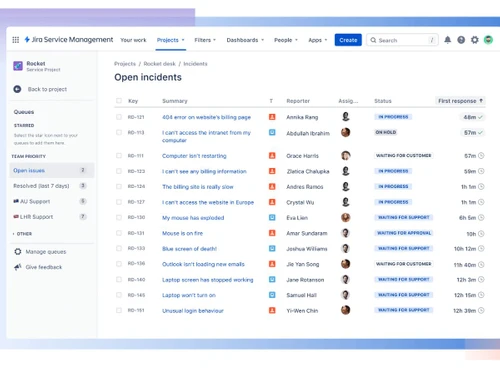Click the Jira Service Management logo
Image resolution: width=500 pixels, height=375 pixels.
point(69,40)
